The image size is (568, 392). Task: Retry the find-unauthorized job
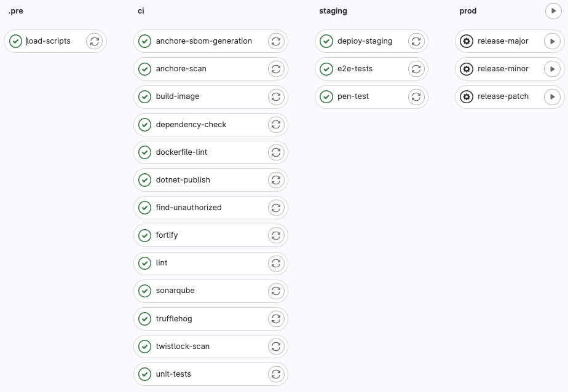click(276, 208)
